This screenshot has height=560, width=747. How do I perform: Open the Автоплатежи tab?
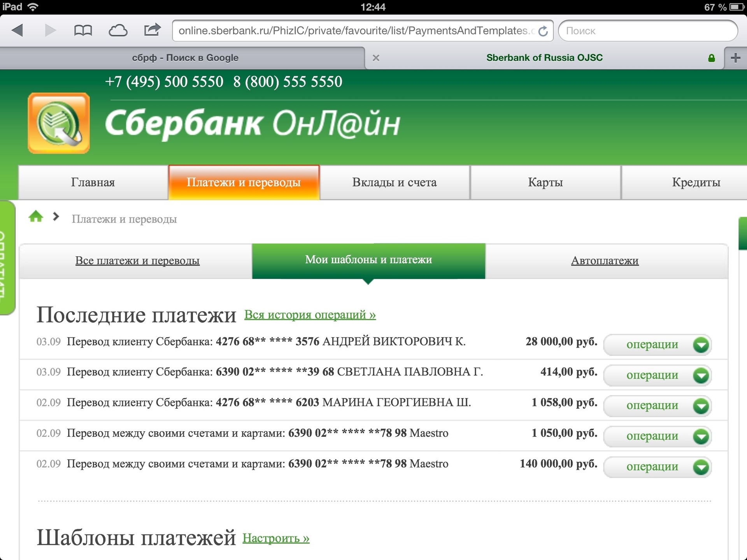point(605,261)
